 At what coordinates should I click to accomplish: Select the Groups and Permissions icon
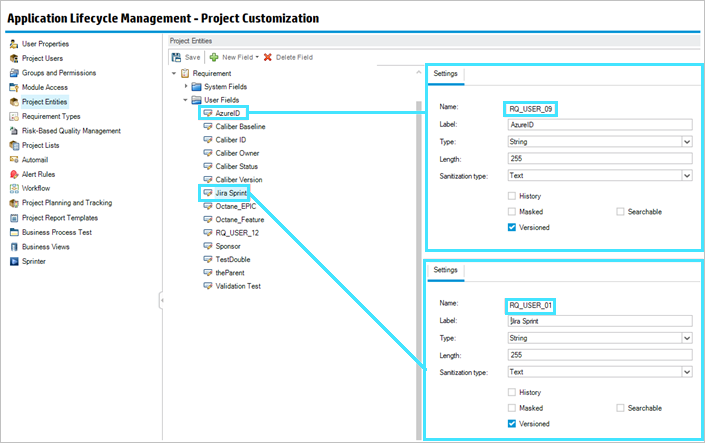pyautogui.click(x=13, y=73)
